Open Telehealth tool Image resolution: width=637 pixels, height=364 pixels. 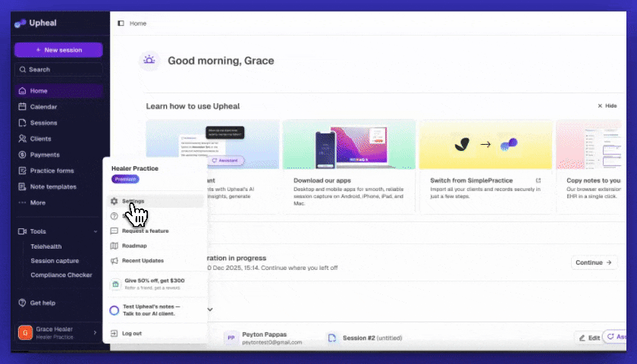point(46,246)
